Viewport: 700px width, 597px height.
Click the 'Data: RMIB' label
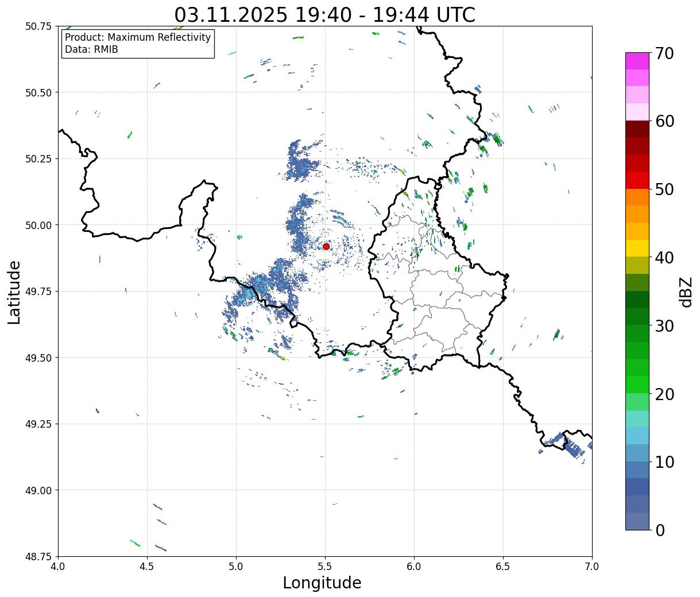91,49
